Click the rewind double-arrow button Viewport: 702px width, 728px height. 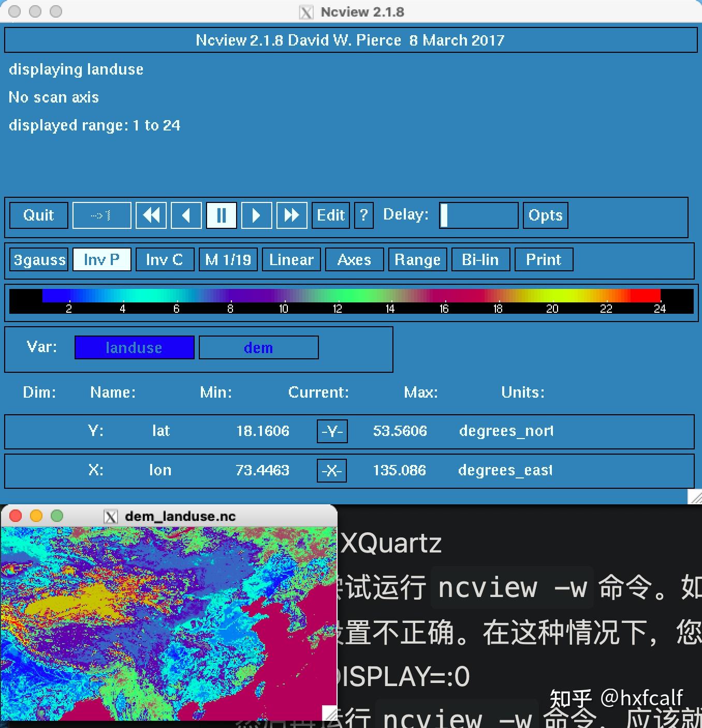(151, 215)
